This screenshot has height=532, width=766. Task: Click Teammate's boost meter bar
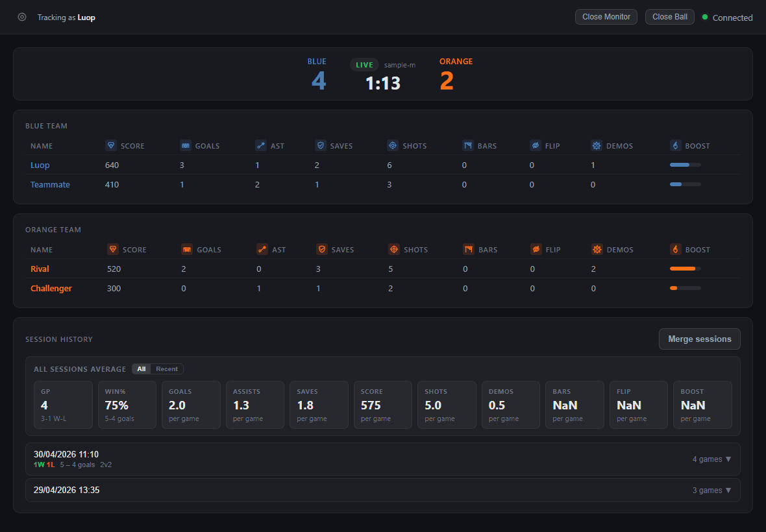pyautogui.click(x=686, y=184)
